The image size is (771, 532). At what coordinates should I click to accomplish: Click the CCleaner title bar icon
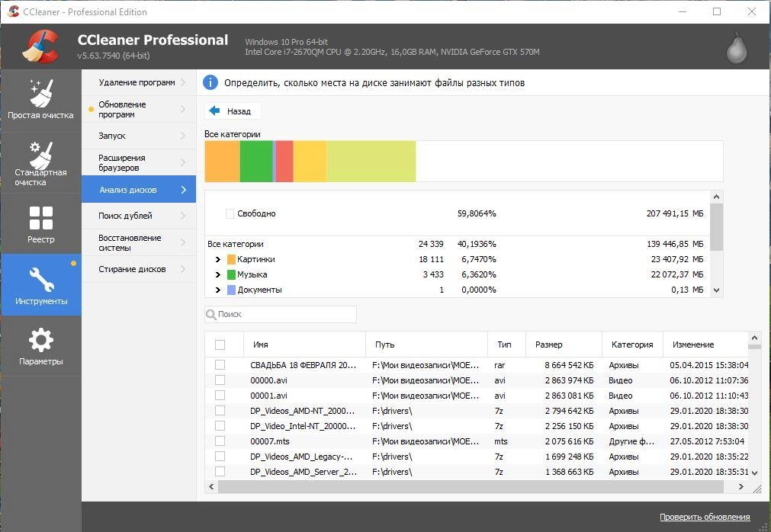coord(13,11)
